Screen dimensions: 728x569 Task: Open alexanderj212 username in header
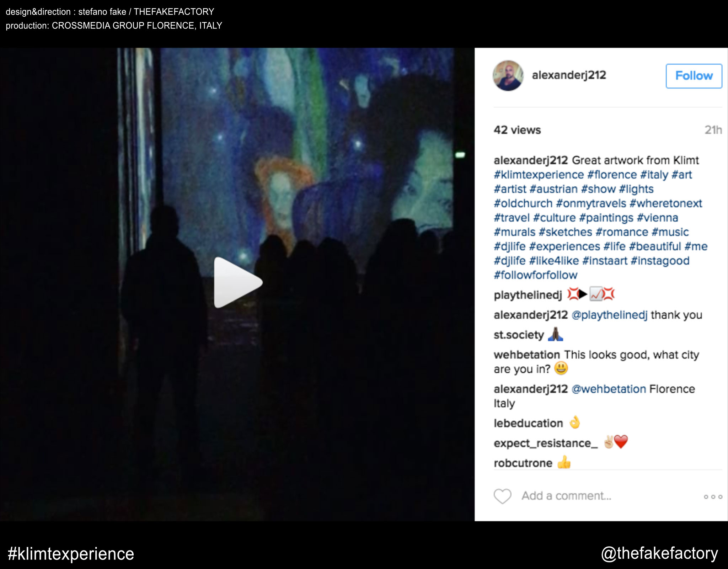click(569, 75)
